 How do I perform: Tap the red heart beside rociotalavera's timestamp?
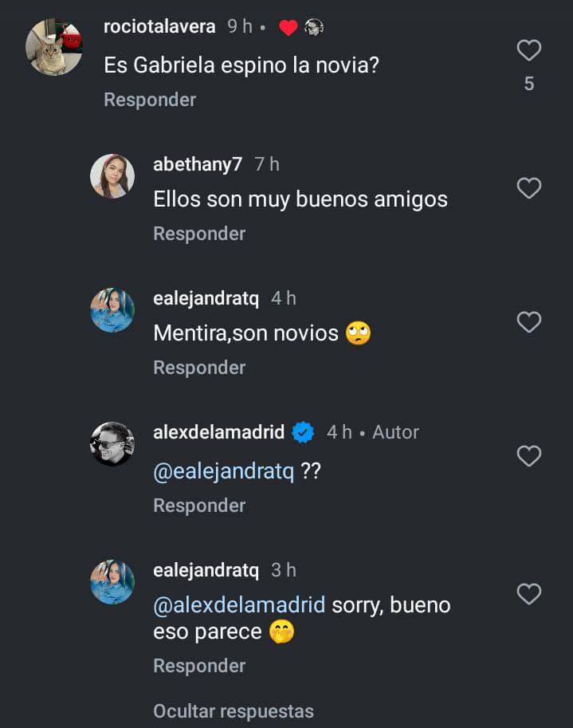[x=288, y=28]
